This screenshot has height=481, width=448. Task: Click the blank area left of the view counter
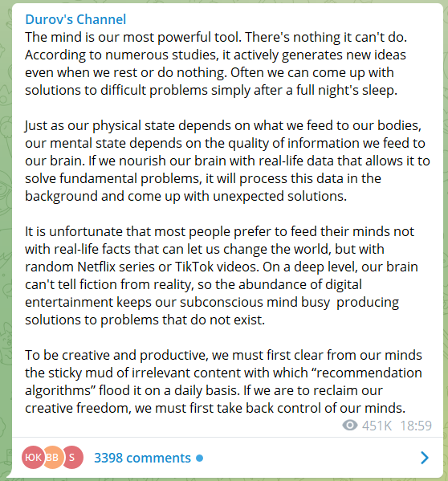click(184, 426)
